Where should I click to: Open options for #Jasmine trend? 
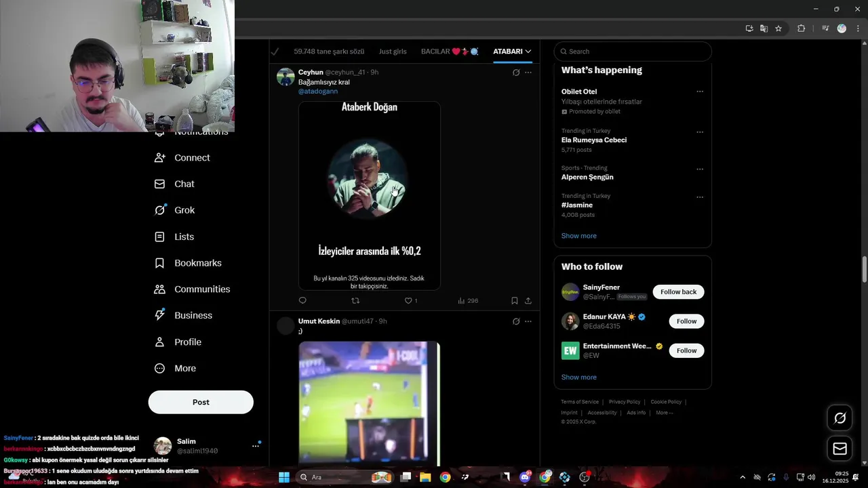[x=700, y=197]
